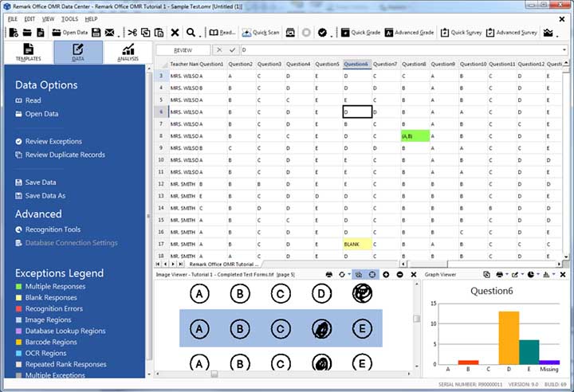Screen dimensions: 574x392
Task: Expand the pie chart type arrow
Action: click(x=538, y=274)
